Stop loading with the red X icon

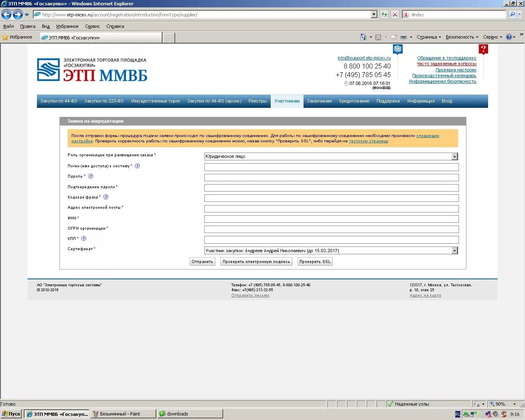[395, 14]
